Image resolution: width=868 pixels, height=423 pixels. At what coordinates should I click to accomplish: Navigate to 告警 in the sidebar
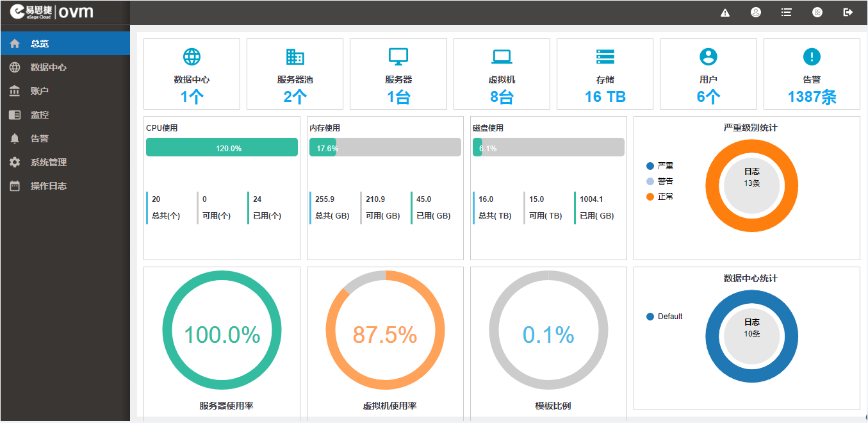click(65, 138)
